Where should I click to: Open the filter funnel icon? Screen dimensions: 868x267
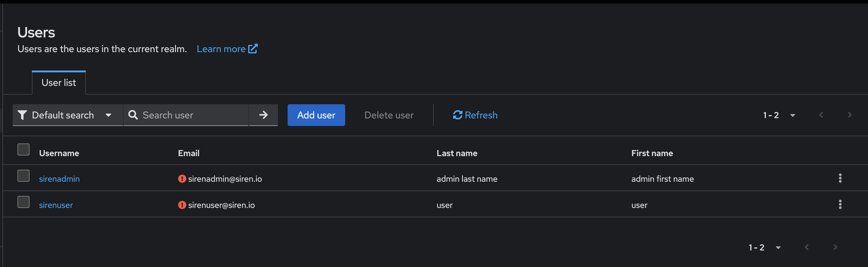[22, 115]
